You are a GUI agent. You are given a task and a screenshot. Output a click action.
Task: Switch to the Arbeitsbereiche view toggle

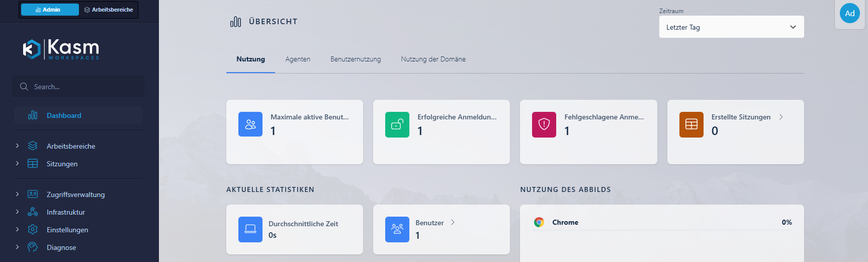(109, 10)
